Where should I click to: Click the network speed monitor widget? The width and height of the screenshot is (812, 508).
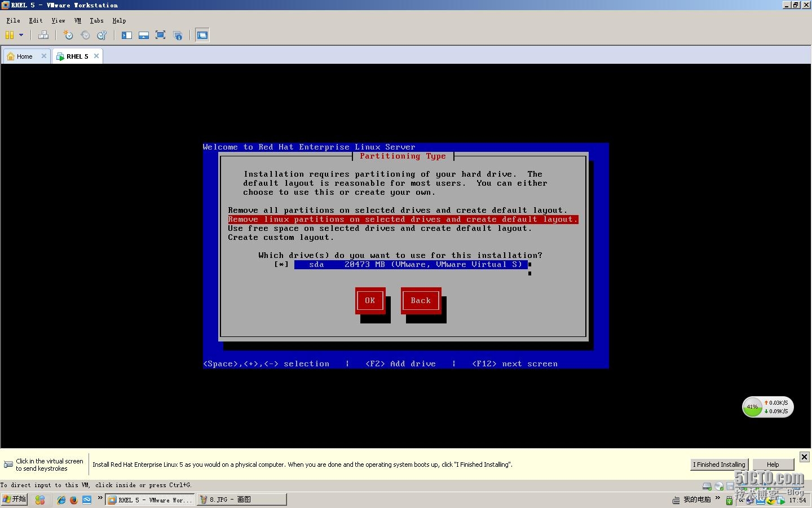(768, 407)
